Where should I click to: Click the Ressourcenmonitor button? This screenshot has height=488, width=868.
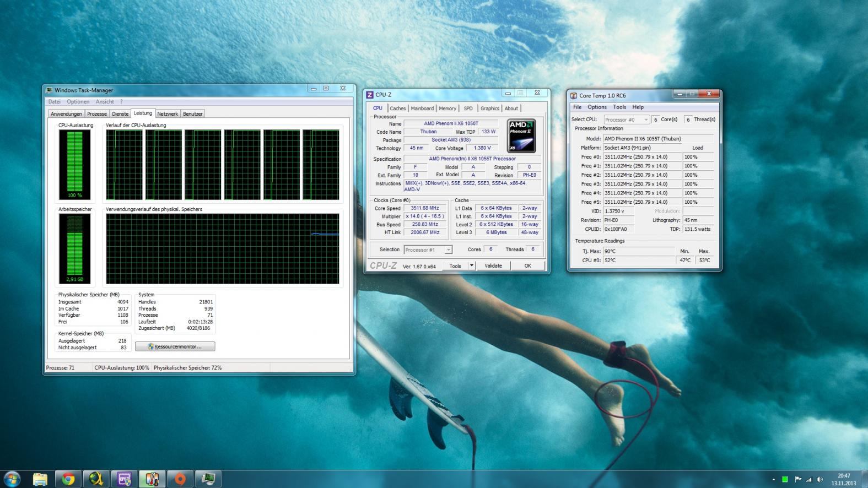tap(175, 346)
